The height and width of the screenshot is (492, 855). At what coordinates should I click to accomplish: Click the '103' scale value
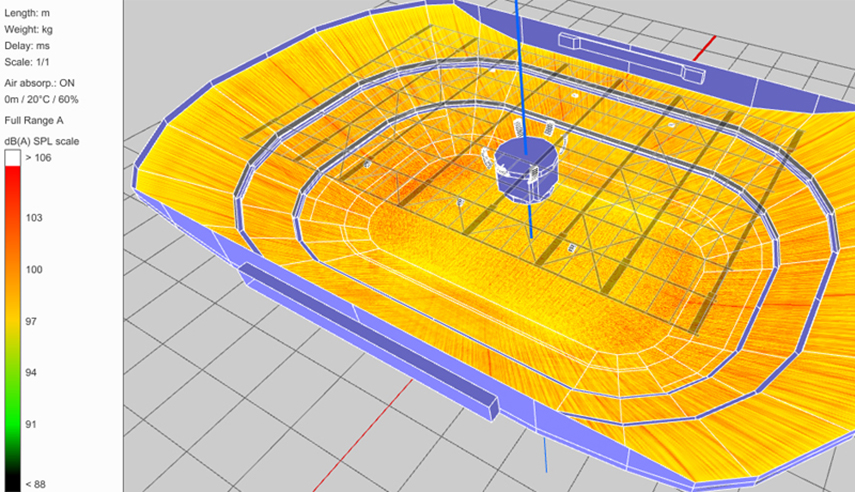(34, 218)
